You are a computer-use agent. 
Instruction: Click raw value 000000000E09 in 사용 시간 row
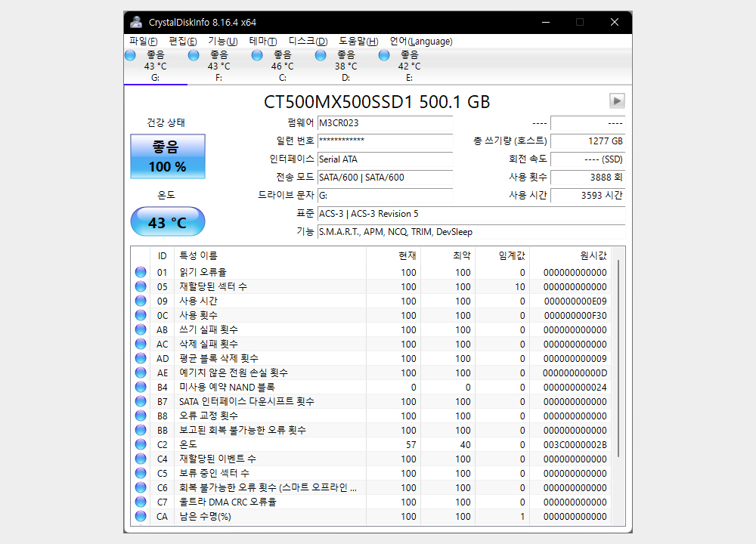pyautogui.click(x=575, y=301)
